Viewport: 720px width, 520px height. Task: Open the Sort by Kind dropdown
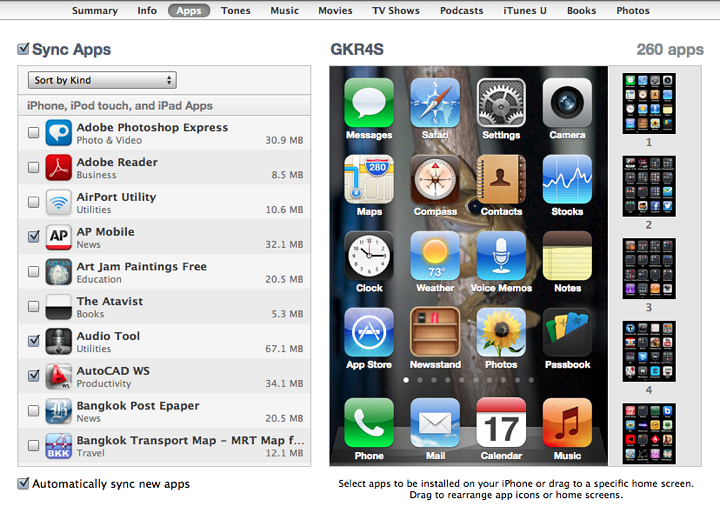(102, 80)
